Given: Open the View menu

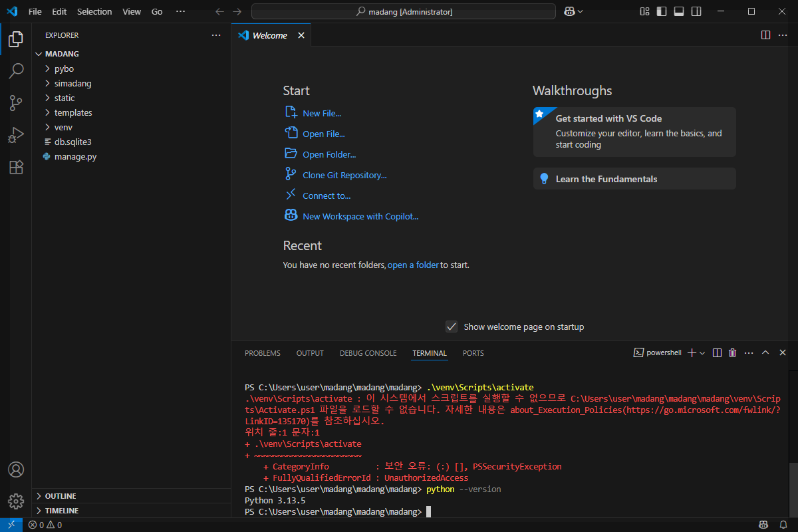Looking at the screenshot, I should point(132,11).
